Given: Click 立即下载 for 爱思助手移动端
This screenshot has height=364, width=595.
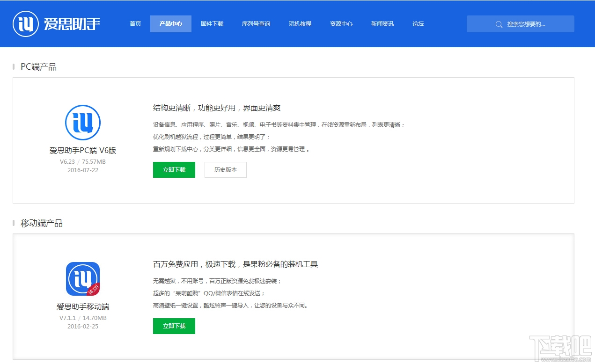Looking at the screenshot, I should (x=174, y=326).
